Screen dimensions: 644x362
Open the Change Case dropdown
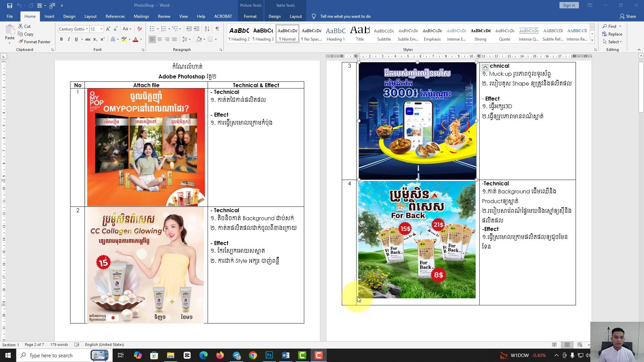(x=127, y=29)
